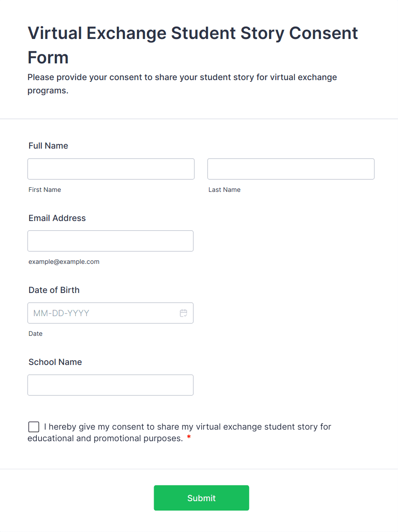This screenshot has height=532, width=398.
Task: Click the Last Name sublabel text
Action: click(x=224, y=190)
